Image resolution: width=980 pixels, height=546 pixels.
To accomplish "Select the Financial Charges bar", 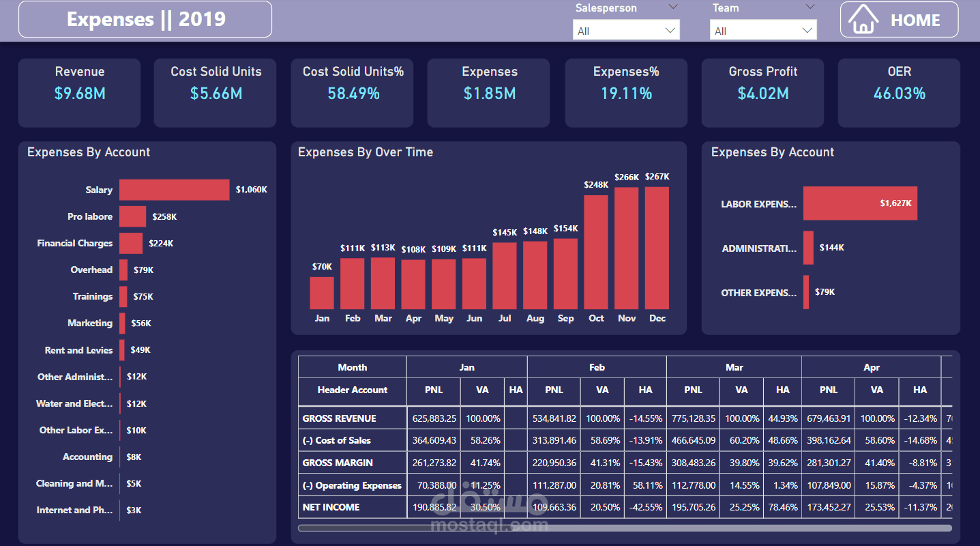I will click(x=131, y=243).
